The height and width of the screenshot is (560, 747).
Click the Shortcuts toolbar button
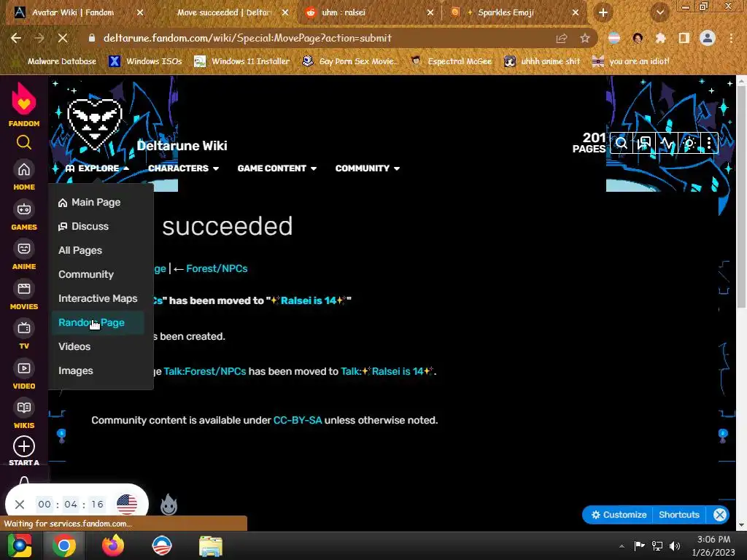(679, 515)
